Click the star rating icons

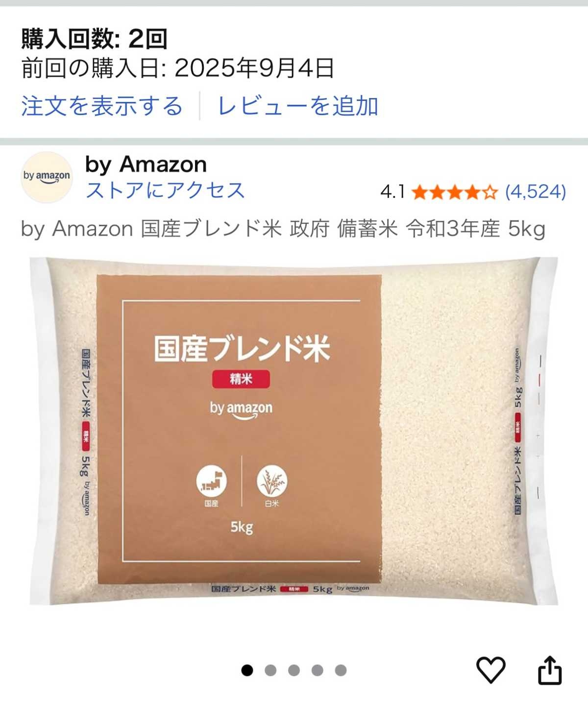click(x=455, y=192)
